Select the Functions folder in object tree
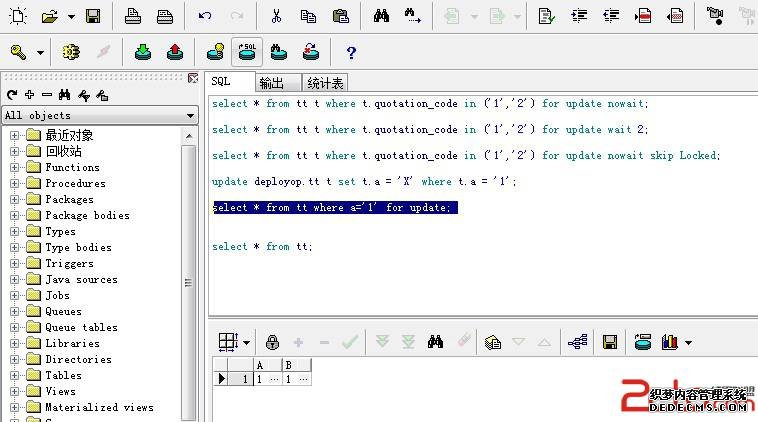 point(72,167)
